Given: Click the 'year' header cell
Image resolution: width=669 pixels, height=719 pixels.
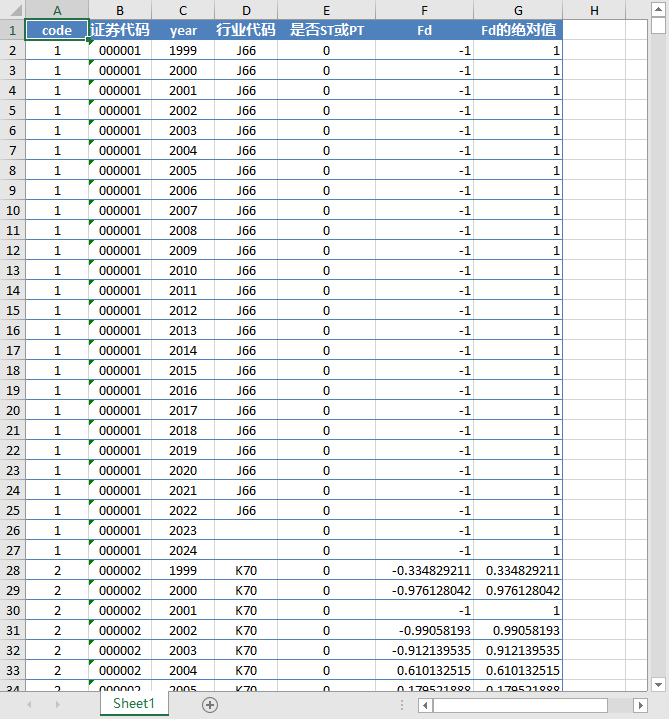Looking at the screenshot, I should 183,30.
